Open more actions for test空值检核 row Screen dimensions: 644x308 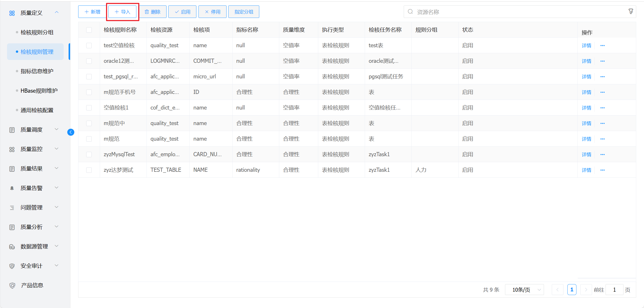click(x=602, y=46)
